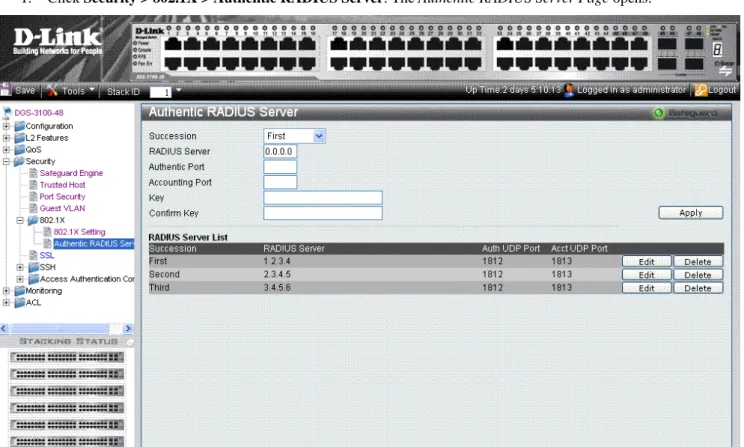Viewport: 744px width, 447px height.
Task: Click the Safeguard green status icon
Action: [x=658, y=113]
